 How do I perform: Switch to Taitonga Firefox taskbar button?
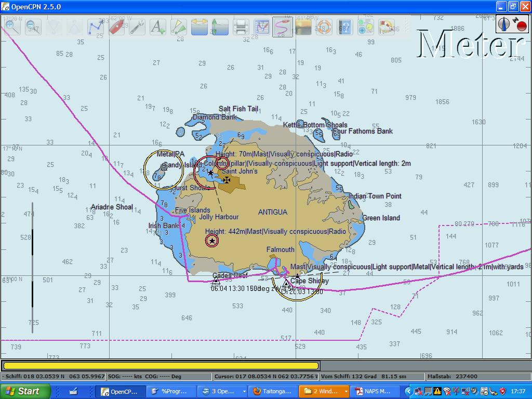coord(273,391)
